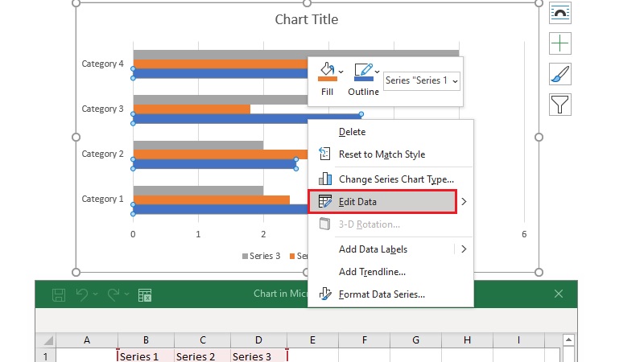Click the spreadsheet scroll up arrow

click(x=568, y=339)
